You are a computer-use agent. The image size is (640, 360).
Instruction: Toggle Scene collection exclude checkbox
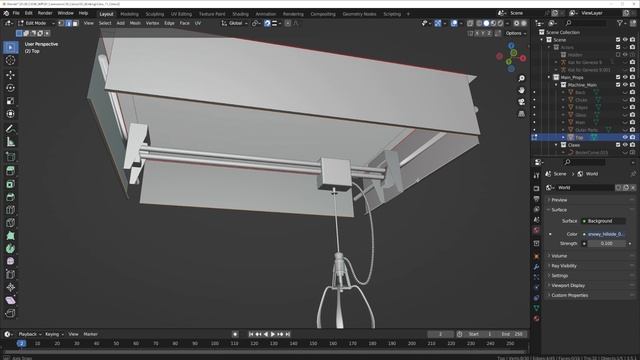[x=618, y=40]
